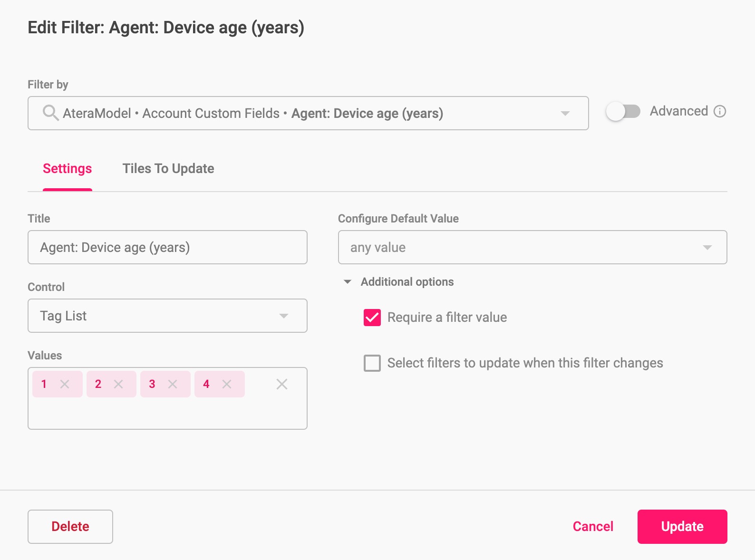Toggle the Advanced switch on

623,111
